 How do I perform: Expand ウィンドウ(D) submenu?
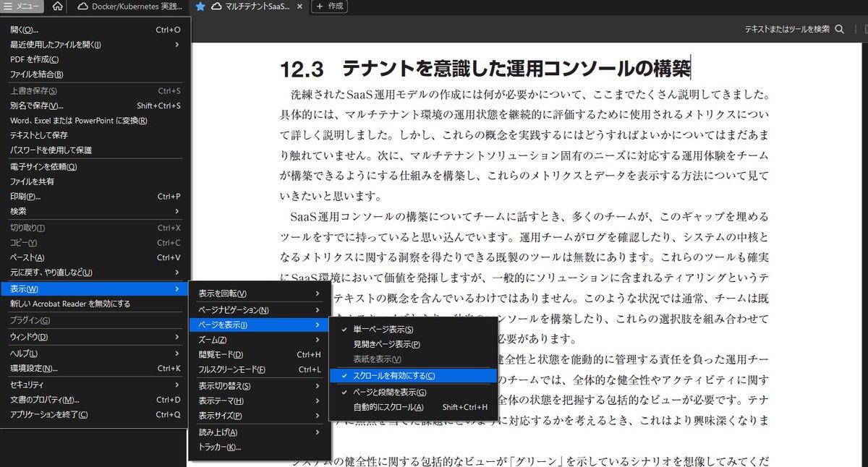[x=95, y=337]
